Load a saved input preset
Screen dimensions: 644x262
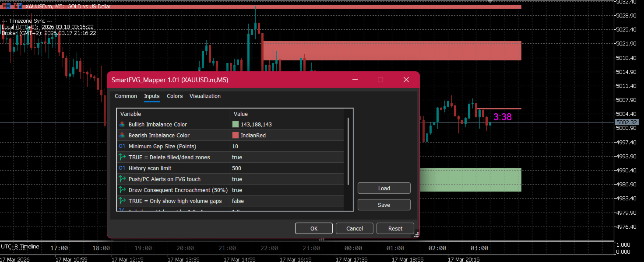tap(384, 188)
